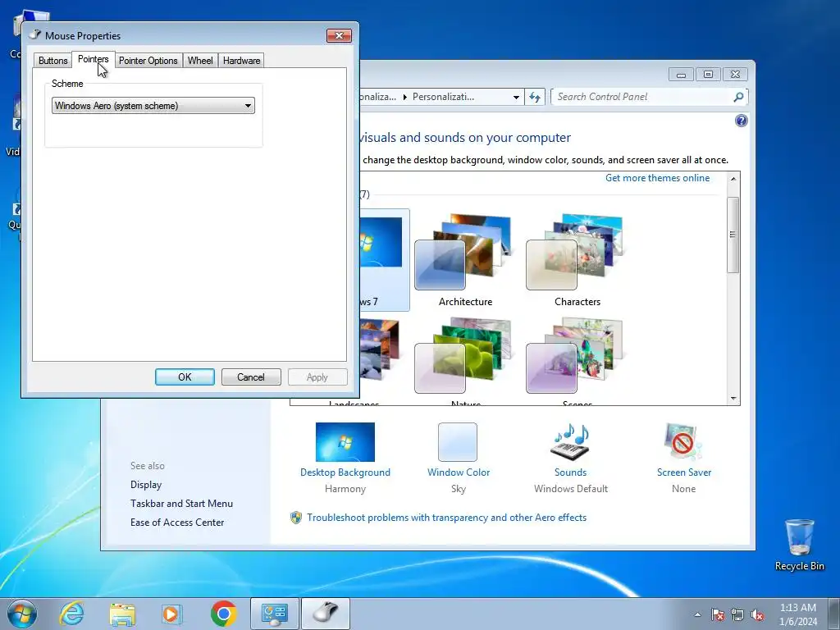This screenshot has height=630, width=840.
Task: Open Control Panel help icon
Action: pyautogui.click(x=741, y=121)
